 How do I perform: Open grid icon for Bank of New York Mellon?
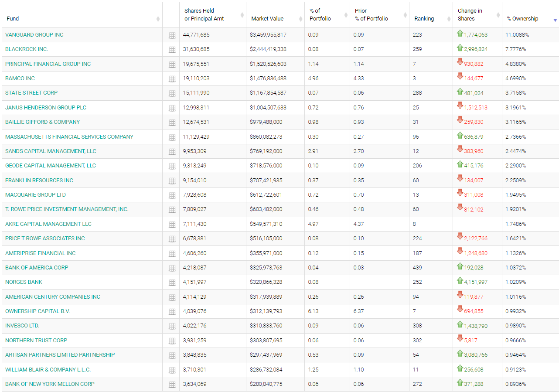[x=172, y=385]
